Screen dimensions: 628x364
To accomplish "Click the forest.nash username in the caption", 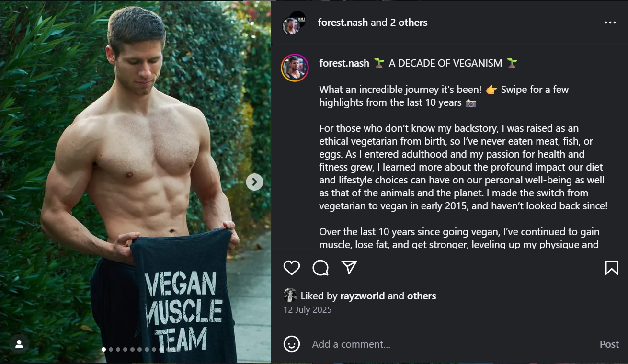I will 344,63.
